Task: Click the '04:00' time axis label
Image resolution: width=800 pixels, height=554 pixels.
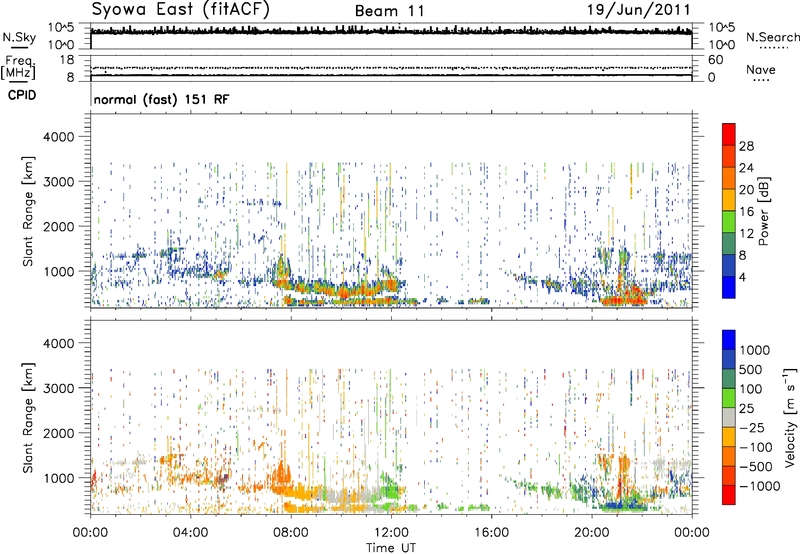Action: (x=191, y=533)
